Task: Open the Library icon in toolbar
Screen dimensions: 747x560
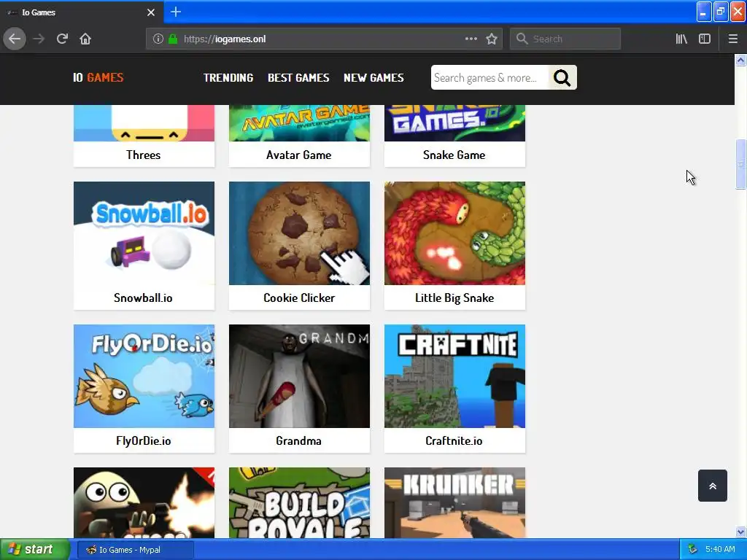Action: point(681,39)
